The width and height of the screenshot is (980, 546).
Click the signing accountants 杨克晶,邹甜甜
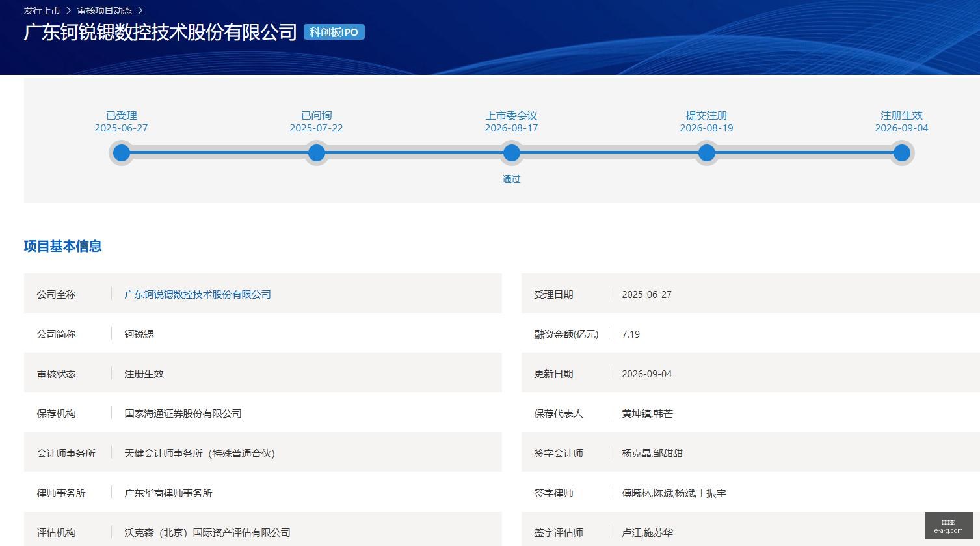(x=652, y=453)
